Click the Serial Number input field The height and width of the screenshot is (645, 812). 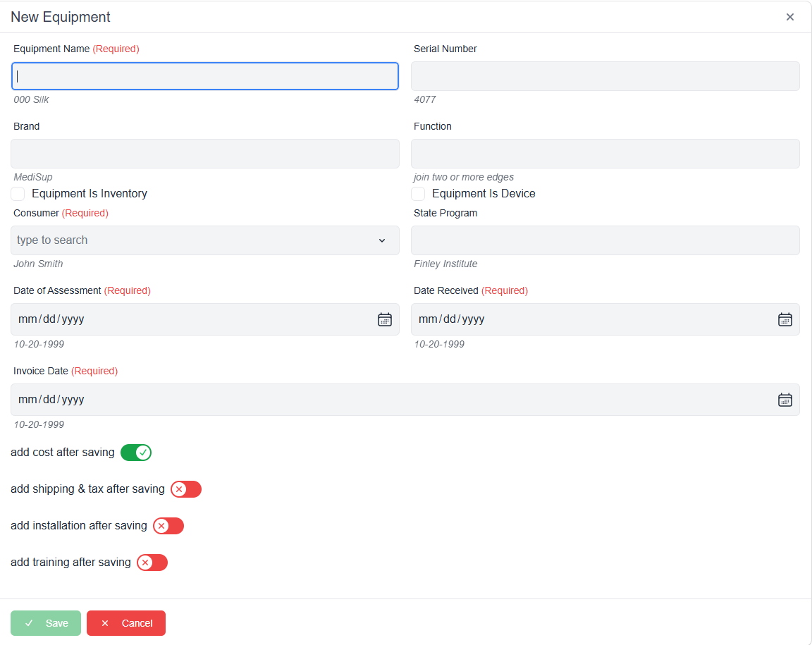point(605,76)
